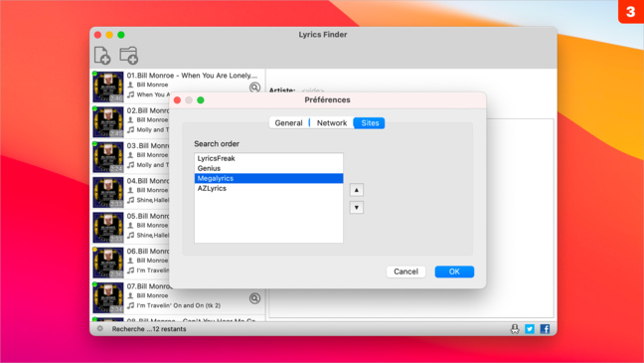Close the Préférences dialog window

coord(178,100)
